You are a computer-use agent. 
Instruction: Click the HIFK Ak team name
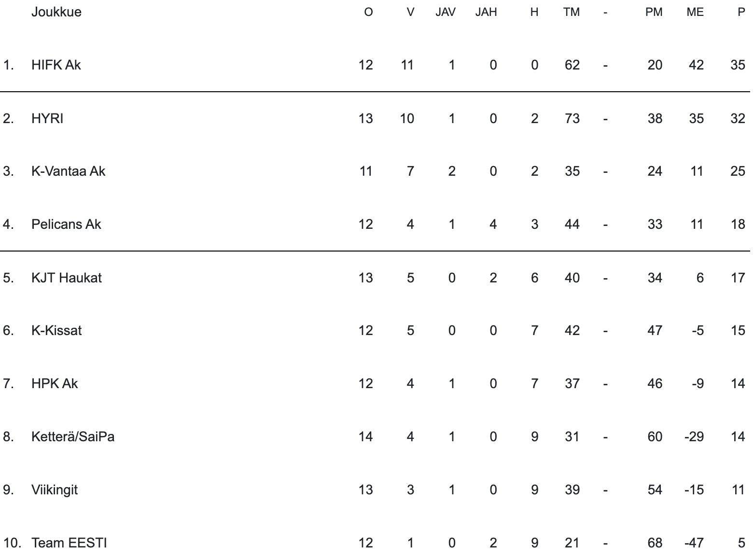pos(56,65)
